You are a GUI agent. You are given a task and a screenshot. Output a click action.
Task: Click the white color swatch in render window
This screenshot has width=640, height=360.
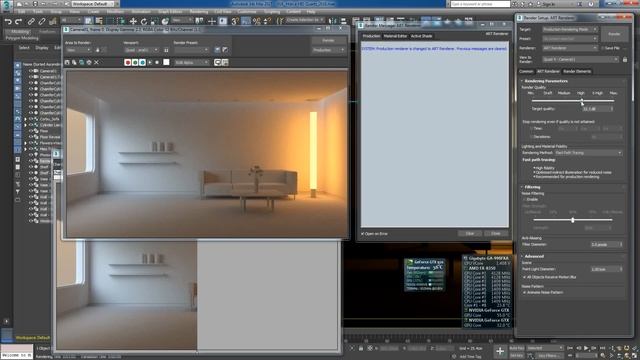tap(166, 62)
